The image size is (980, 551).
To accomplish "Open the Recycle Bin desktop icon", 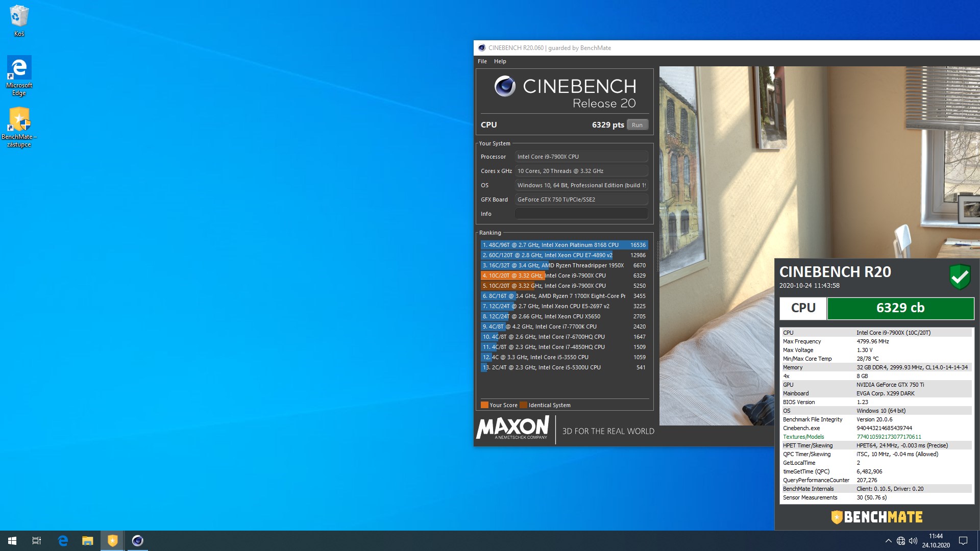I will point(19,21).
